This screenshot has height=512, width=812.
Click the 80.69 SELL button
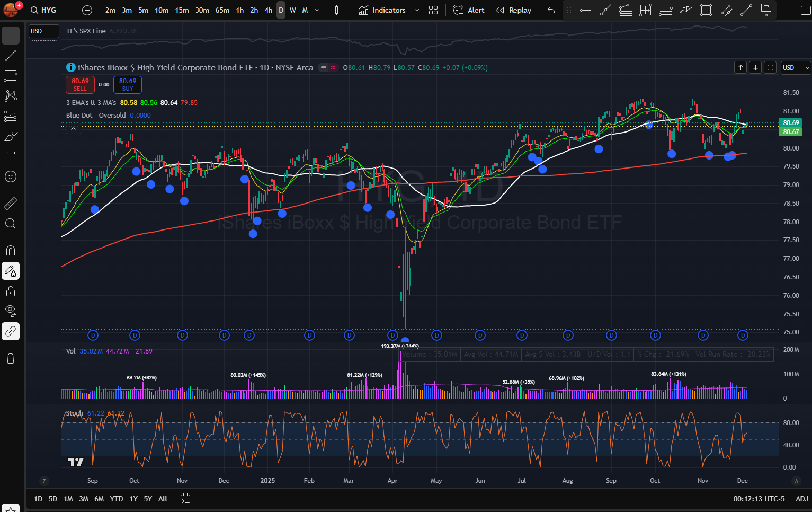tap(80, 85)
